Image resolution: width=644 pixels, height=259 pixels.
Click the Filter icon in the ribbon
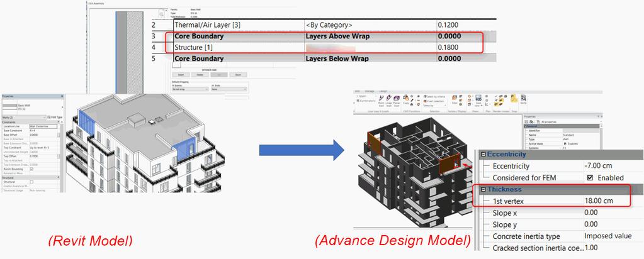(x=455, y=97)
